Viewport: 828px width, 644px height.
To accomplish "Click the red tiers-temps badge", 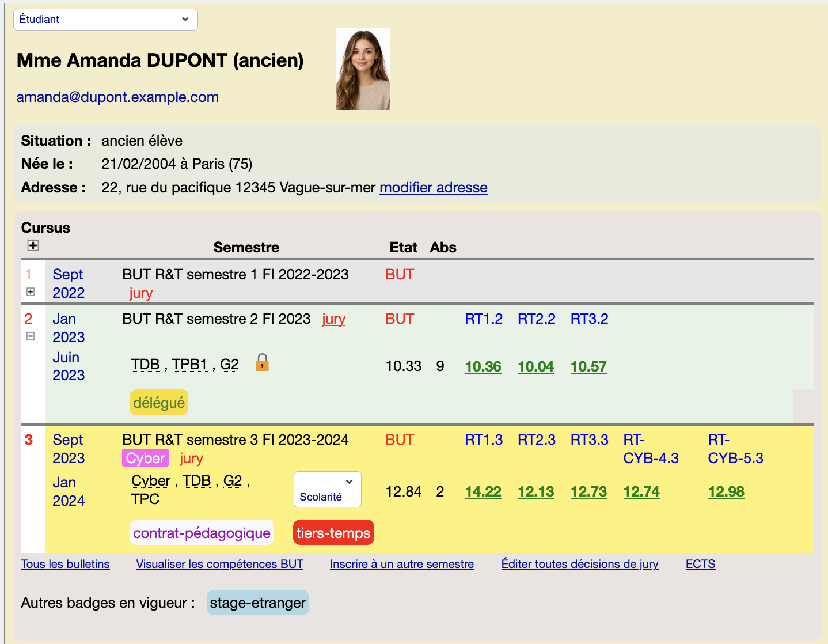I will pos(333,533).
